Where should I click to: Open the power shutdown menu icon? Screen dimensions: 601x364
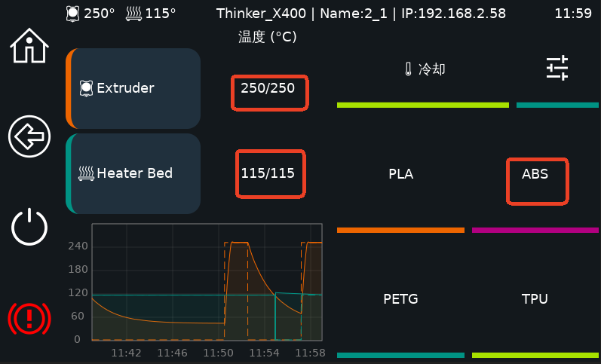[29, 227]
